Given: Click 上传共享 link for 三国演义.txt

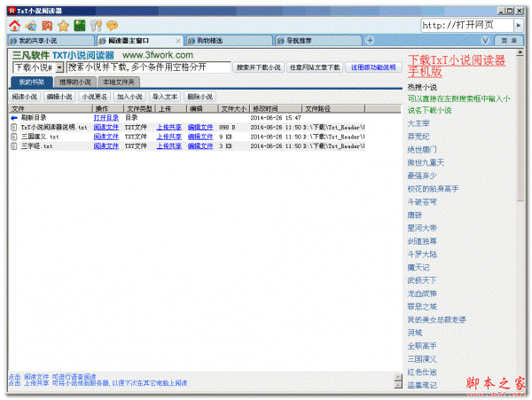Looking at the screenshot, I should (x=169, y=137).
